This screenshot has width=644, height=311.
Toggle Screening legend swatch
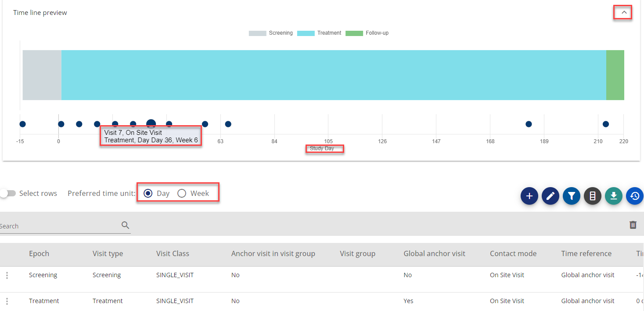click(x=257, y=33)
